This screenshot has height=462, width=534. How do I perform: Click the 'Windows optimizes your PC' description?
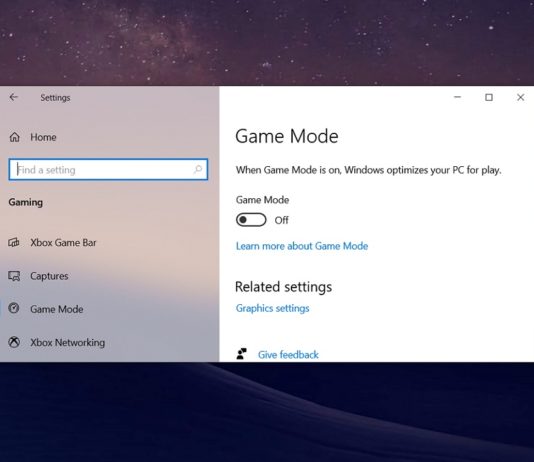pyautogui.click(x=368, y=170)
